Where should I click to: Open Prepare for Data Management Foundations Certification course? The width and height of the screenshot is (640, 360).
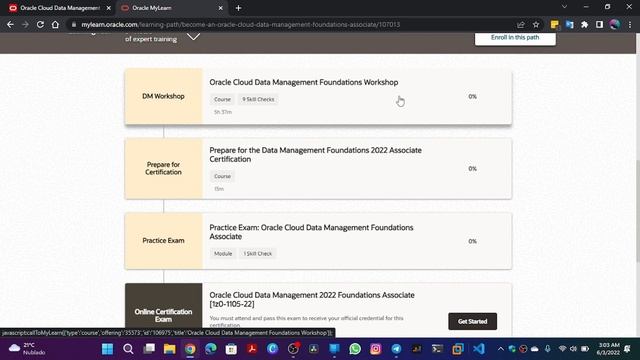tap(315, 155)
